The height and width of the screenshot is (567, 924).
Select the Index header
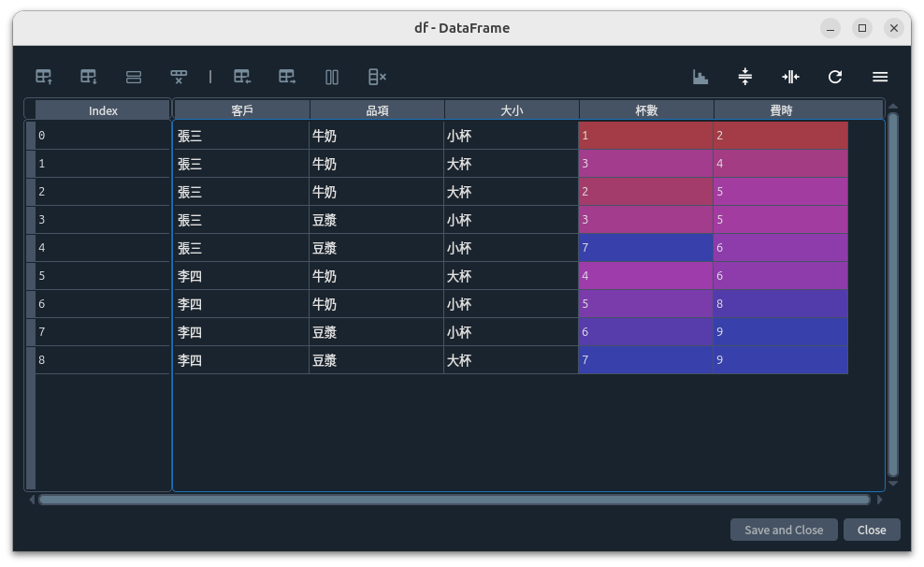click(x=103, y=110)
